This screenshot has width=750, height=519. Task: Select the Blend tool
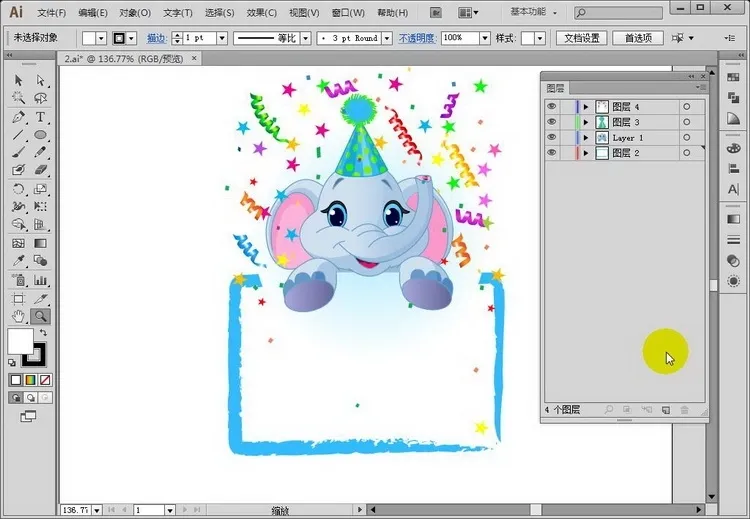coord(41,261)
